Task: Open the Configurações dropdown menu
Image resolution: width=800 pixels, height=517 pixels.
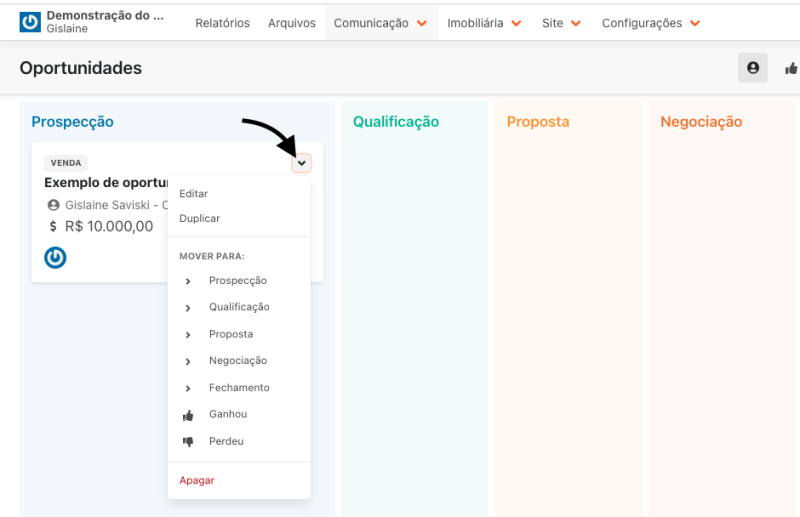Action: click(x=651, y=23)
